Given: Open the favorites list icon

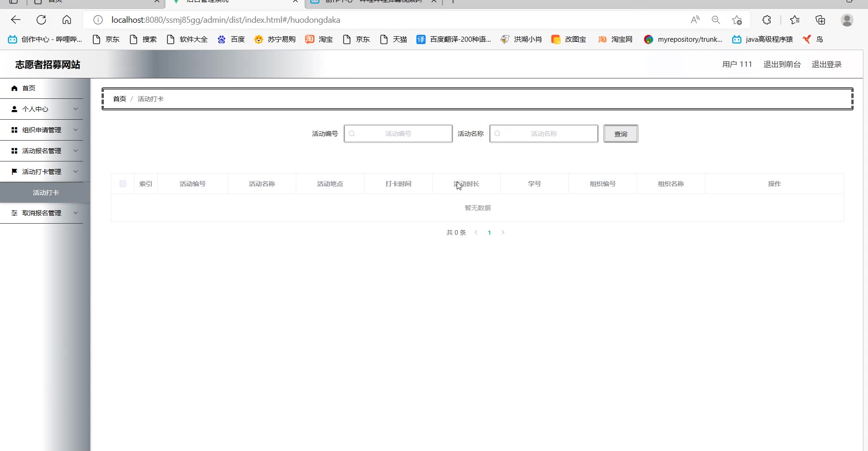Looking at the screenshot, I should point(795,20).
